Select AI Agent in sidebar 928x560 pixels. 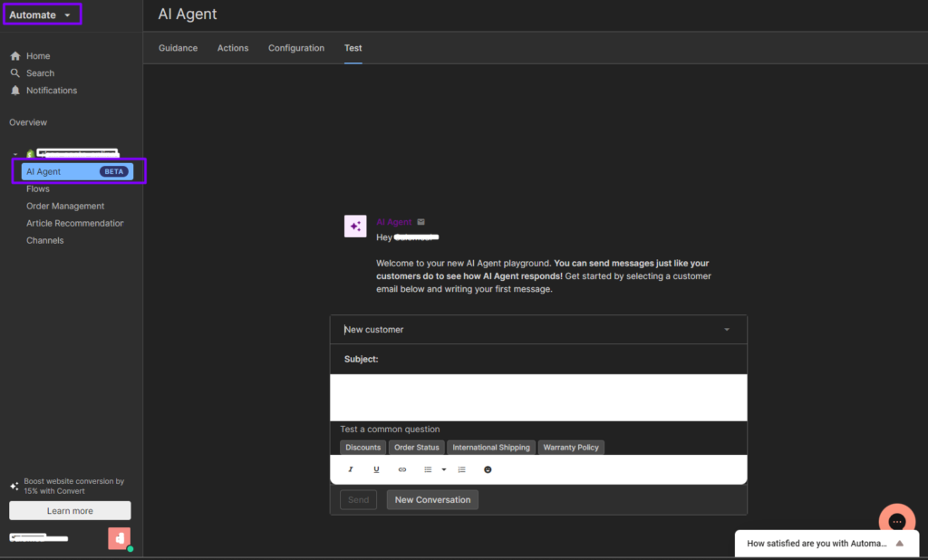(x=78, y=171)
